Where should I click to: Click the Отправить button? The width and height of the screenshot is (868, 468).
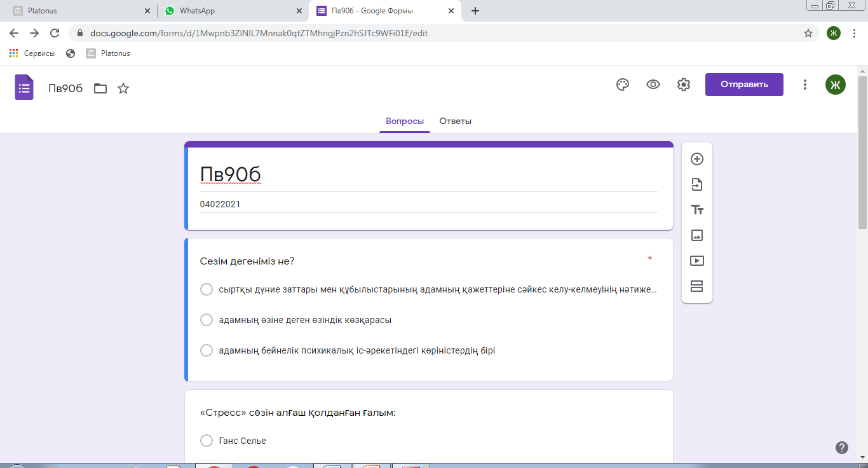[744, 85]
